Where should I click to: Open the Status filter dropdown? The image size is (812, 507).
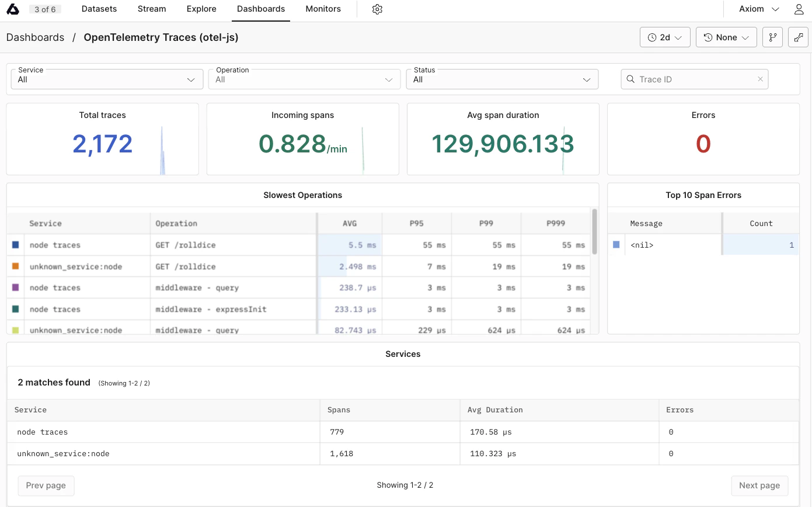pyautogui.click(x=501, y=79)
